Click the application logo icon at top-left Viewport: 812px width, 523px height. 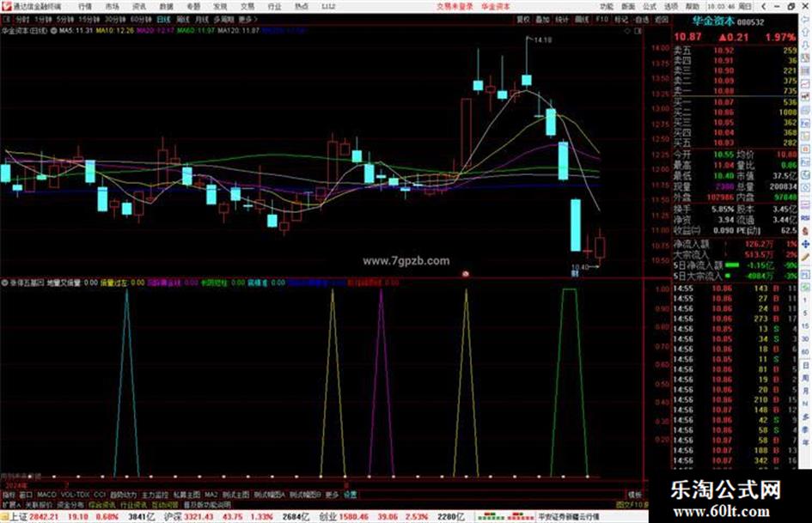pyautogui.click(x=6, y=7)
